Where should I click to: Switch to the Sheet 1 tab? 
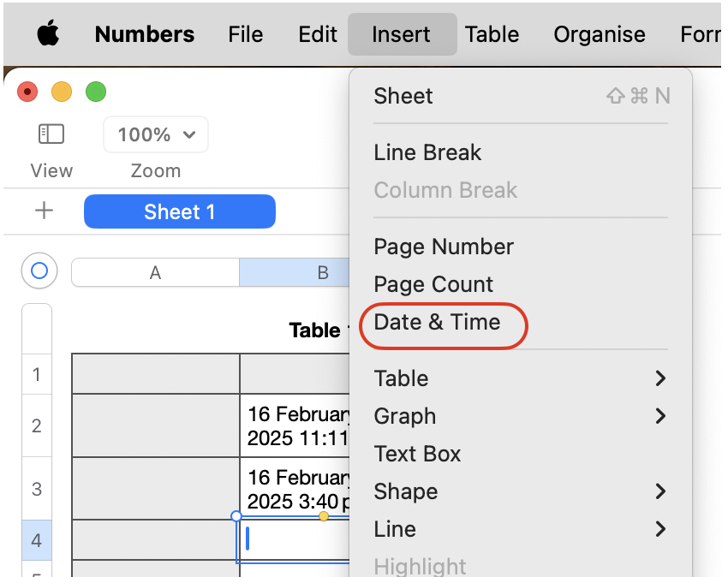(180, 211)
